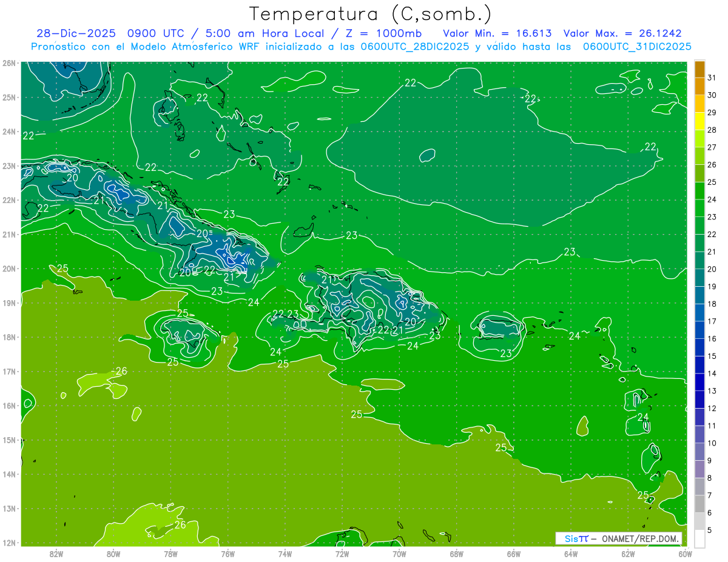Click the '14N' latitude axis label
Viewport: 728px width, 562px height.
[8, 474]
